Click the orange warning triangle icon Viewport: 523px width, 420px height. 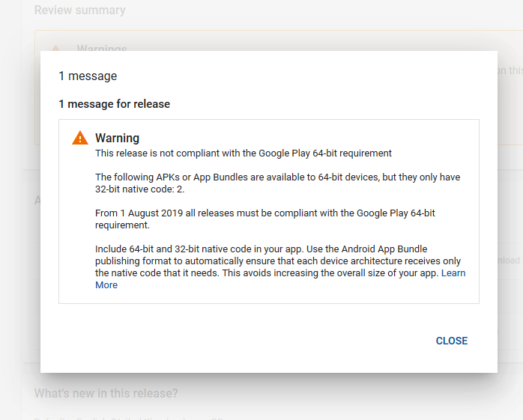tap(80, 138)
